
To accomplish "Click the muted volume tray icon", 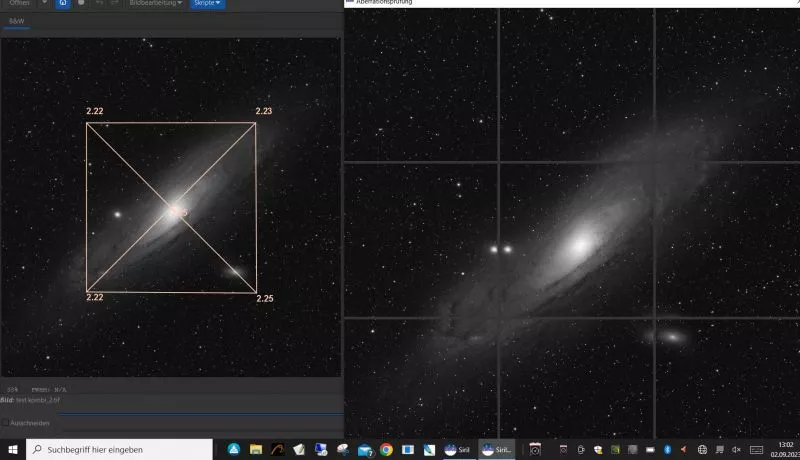I will pyautogui.click(x=736, y=449).
